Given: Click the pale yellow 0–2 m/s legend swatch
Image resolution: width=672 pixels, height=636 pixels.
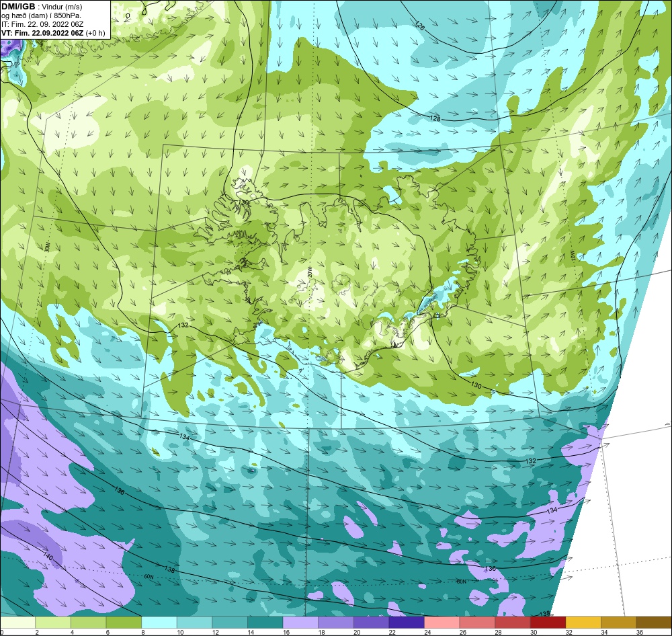Looking at the screenshot, I should (17, 623).
